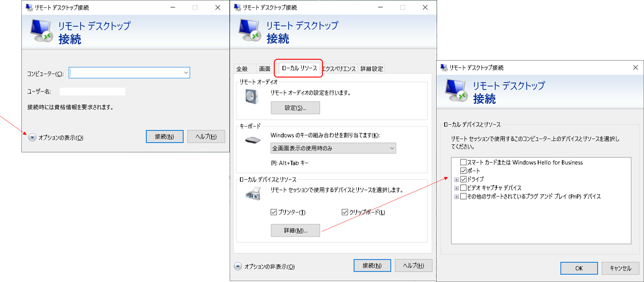Toggle the クリップボード checkbox
This screenshot has height=282, width=644.
tap(344, 212)
